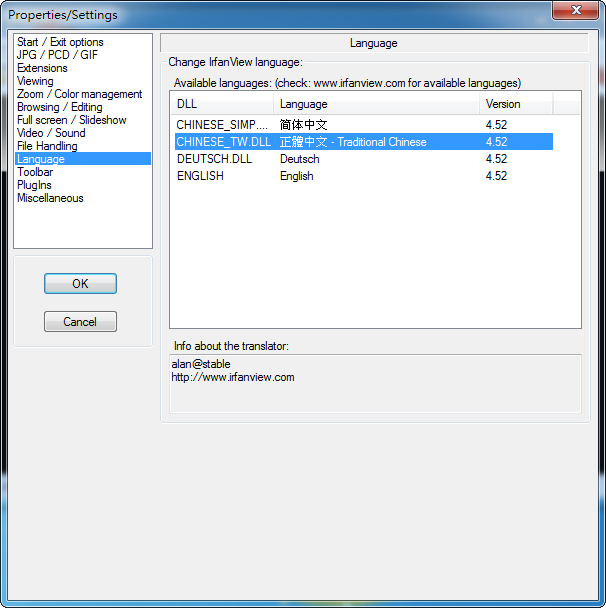The image size is (606, 608).
Task: Select the Language category in list
Action: [x=83, y=159]
